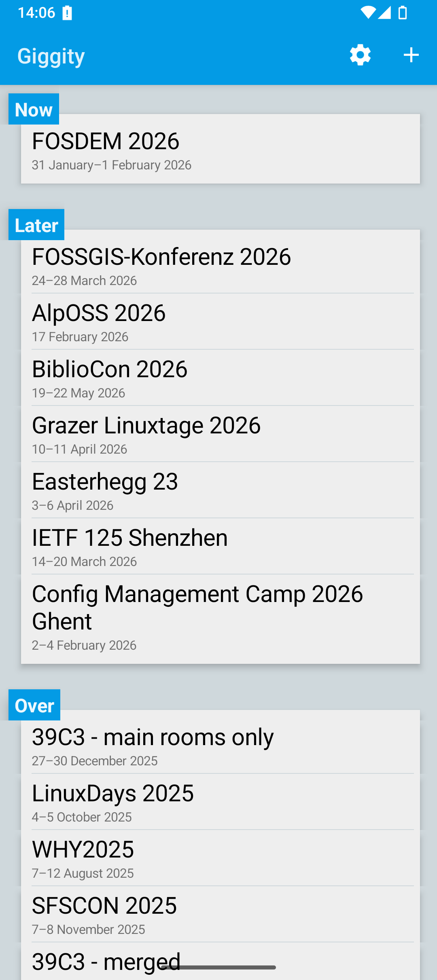The image size is (437, 980).
Task: Select AlpOSS 2026 event
Action: (221, 321)
